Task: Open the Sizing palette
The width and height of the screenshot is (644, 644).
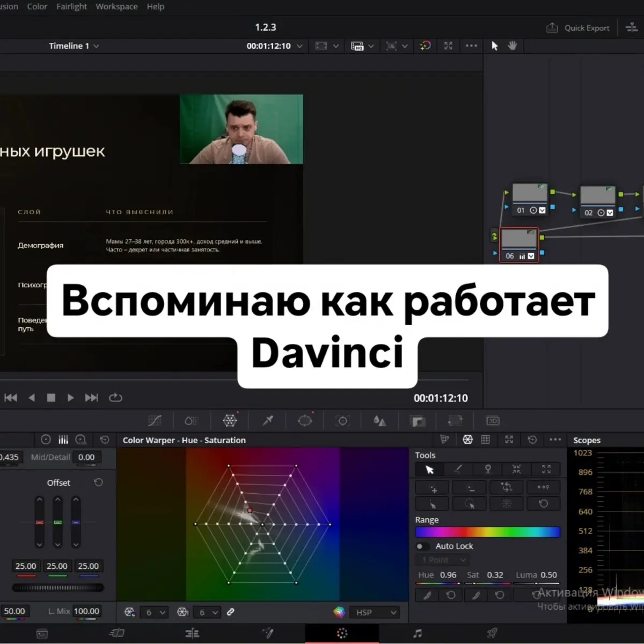Action: click(455, 421)
